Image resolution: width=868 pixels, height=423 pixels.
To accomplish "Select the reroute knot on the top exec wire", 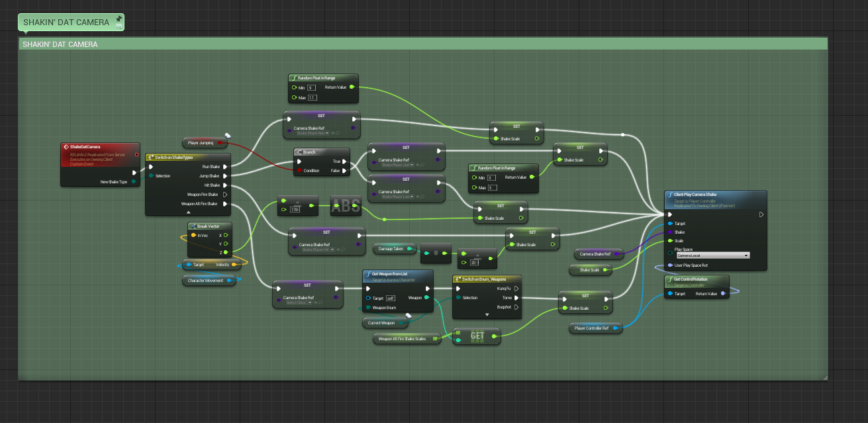I will (623, 134).
